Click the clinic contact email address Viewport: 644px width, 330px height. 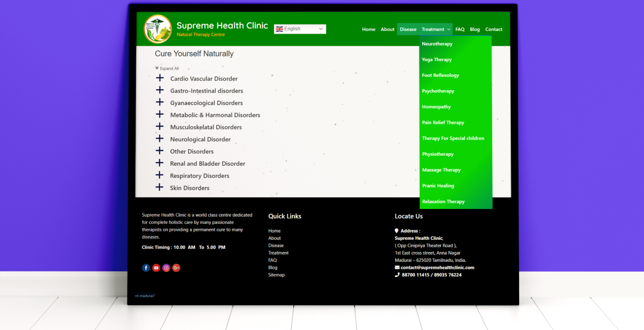point(437,268)
